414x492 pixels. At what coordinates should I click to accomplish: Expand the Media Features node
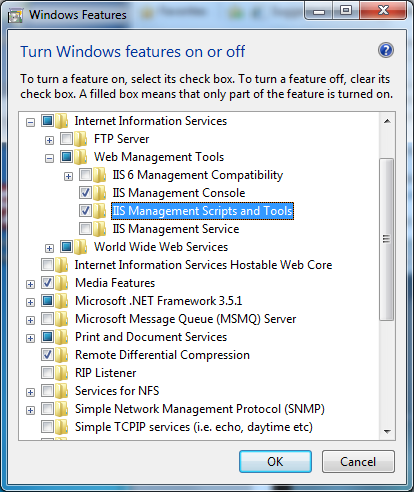30,284
